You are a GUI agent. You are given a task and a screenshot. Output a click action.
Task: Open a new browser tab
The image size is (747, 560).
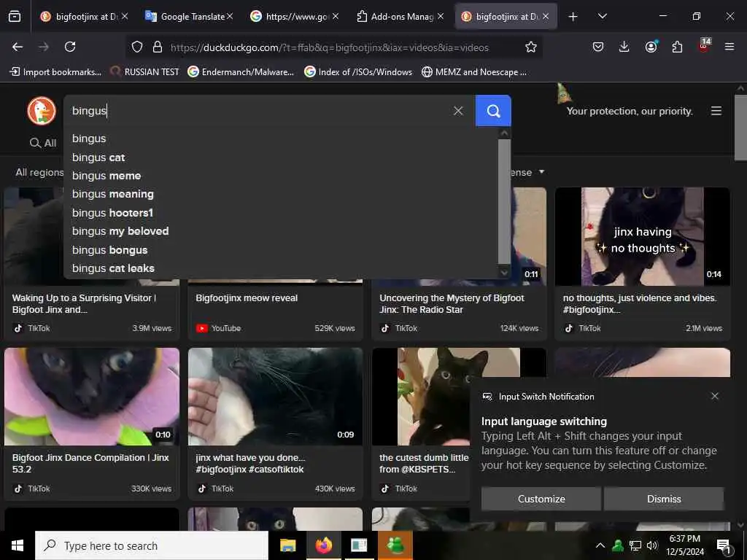coord(573,17)
